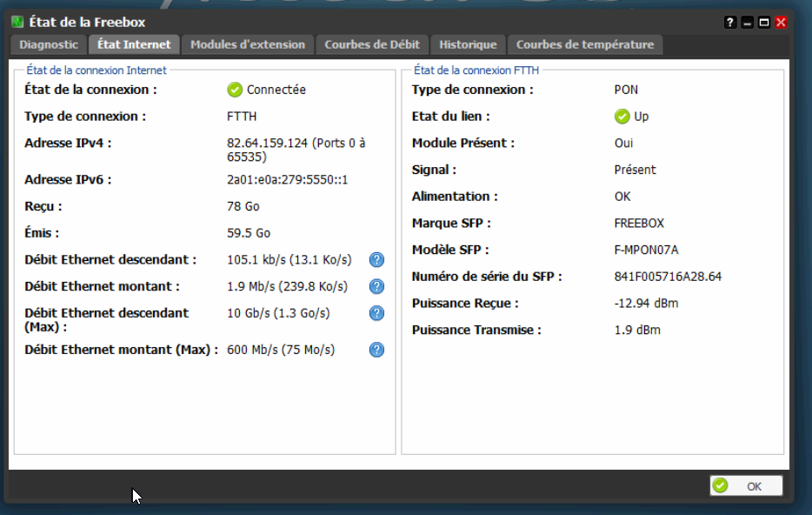Show the Historique tab

pyautogui.click(x=468, y=44)
